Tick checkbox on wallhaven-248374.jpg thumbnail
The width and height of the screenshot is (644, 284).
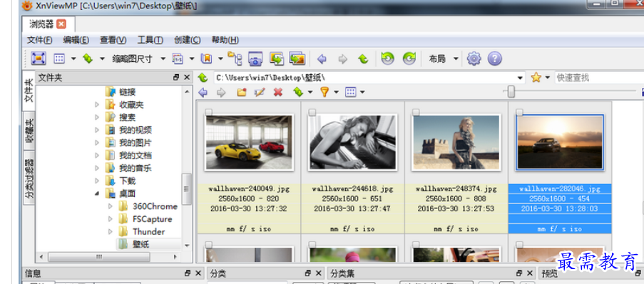pos(416,112)
